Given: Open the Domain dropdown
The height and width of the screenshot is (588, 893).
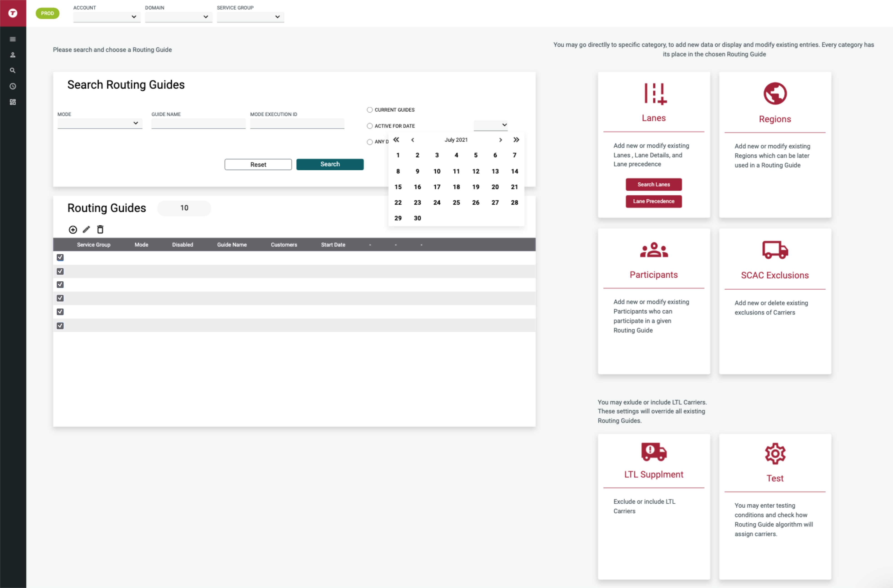Looking at the screenshot, I should tap(179, 17).
